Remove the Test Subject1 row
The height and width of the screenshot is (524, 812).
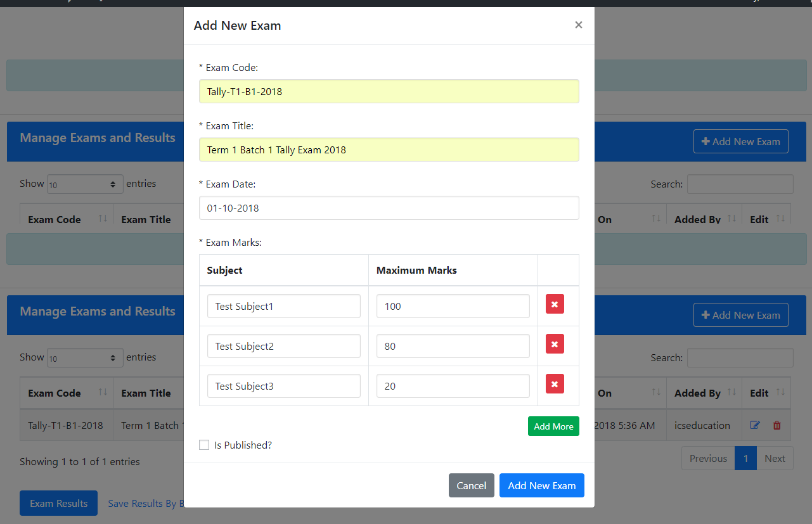[x=555, y=304]
